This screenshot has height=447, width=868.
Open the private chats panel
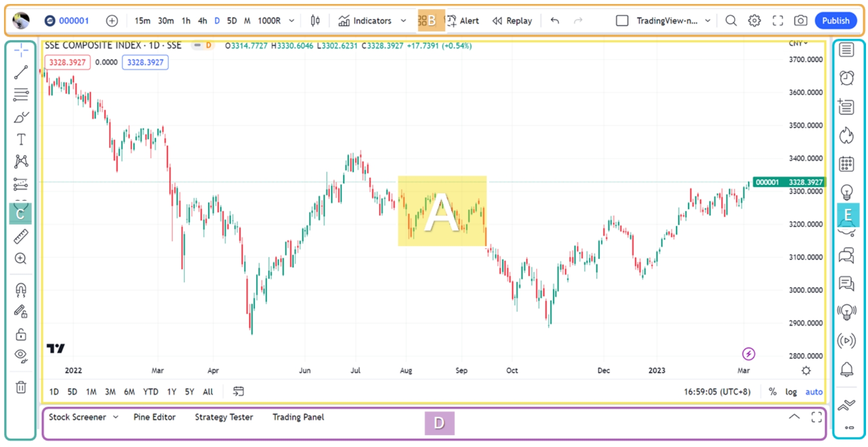pyautogui.click(x=846, y=284)
